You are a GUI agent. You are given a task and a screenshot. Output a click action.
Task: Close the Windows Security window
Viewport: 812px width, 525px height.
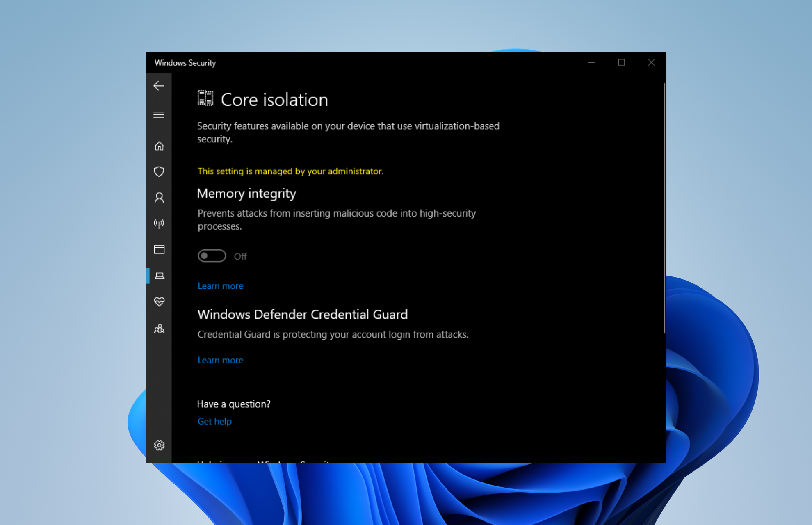pos(651,62)
